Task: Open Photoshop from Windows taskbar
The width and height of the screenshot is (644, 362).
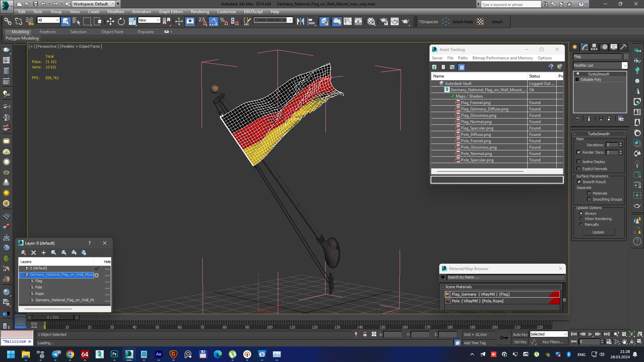Action: point(114,354)
